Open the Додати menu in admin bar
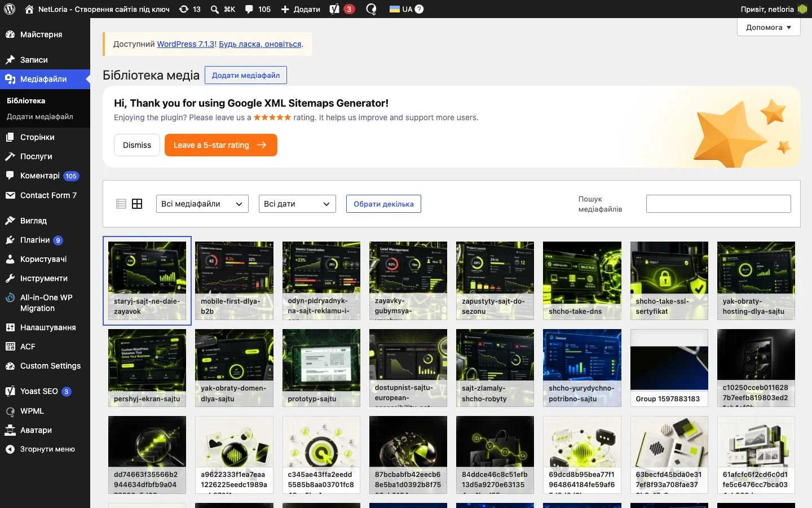This screenshot has height=508, width=812. [301, 9]
